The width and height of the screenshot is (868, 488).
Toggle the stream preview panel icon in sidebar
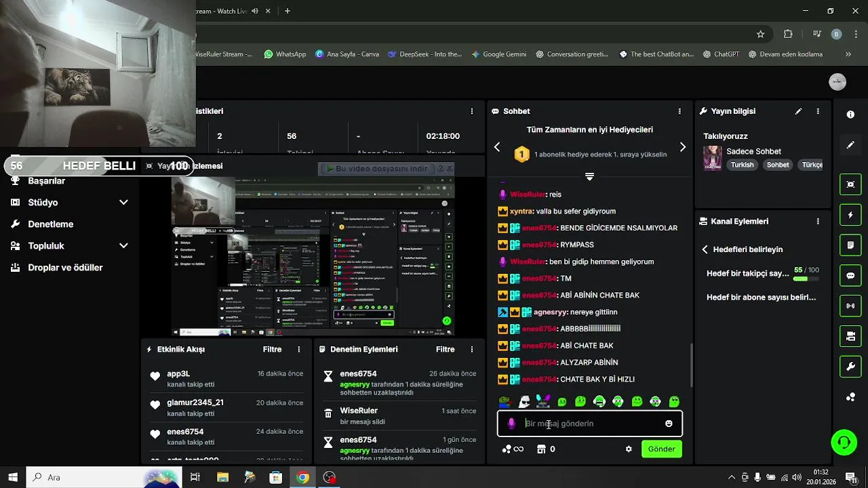click(x=850, y=184)
